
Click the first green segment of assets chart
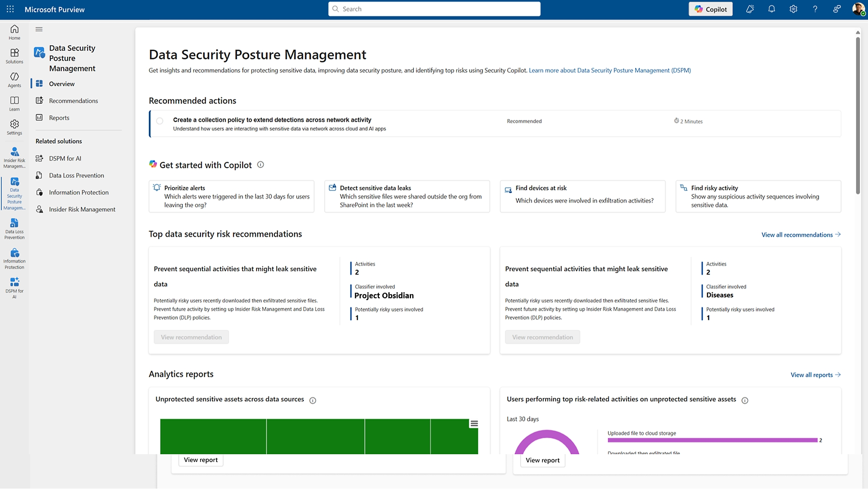tap(213, 436)
